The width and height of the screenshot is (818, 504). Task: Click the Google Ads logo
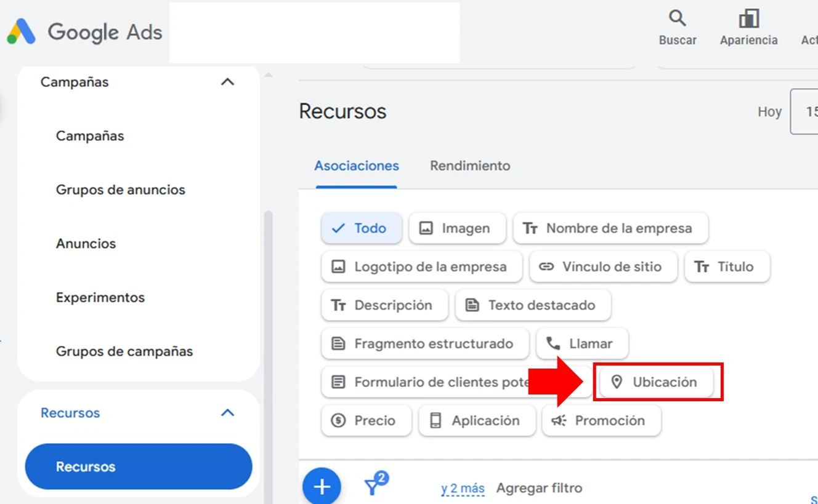[x=84, y=31]
